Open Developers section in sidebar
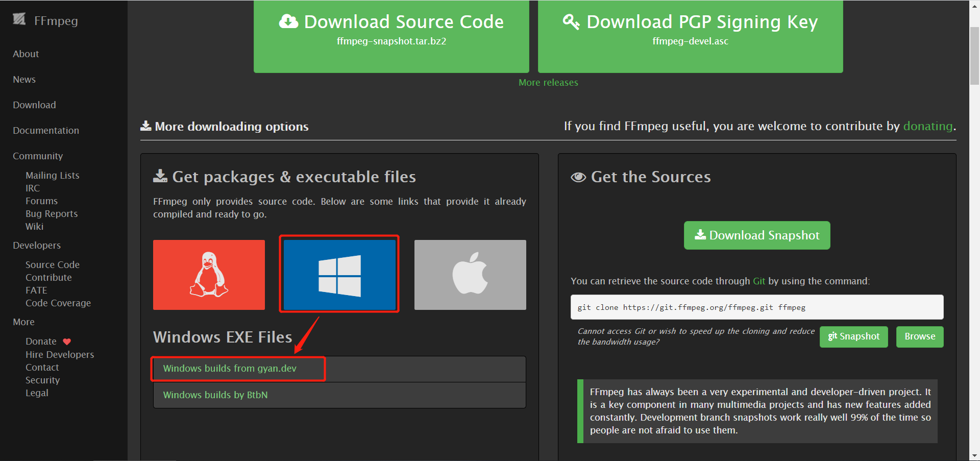The width and height of the screenshot is (980, 461). [x=37, y=245]
